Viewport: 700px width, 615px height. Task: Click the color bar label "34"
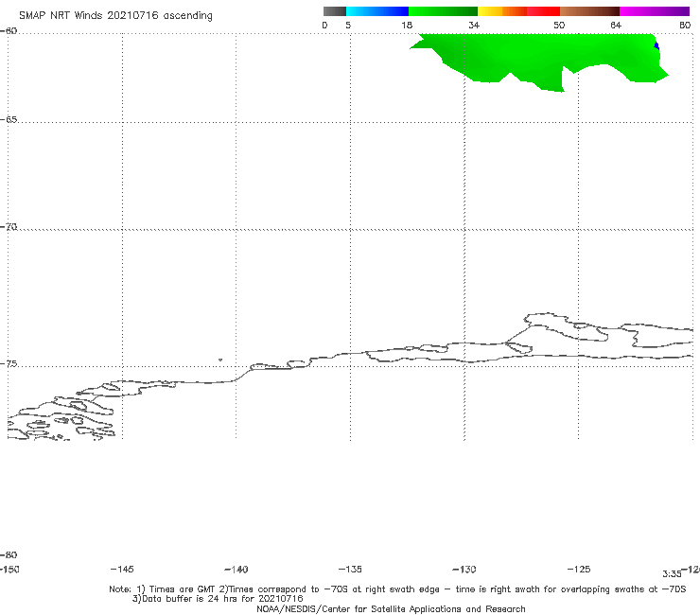[474, 25]
